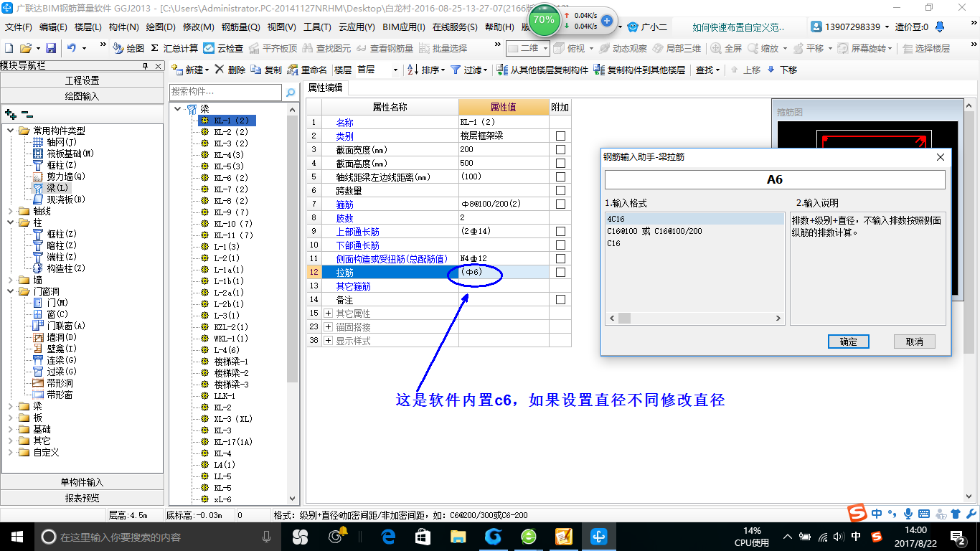980x551 pixels.
Task: Open 如何快速布置自定义范 help link
Action: [738, 27]
